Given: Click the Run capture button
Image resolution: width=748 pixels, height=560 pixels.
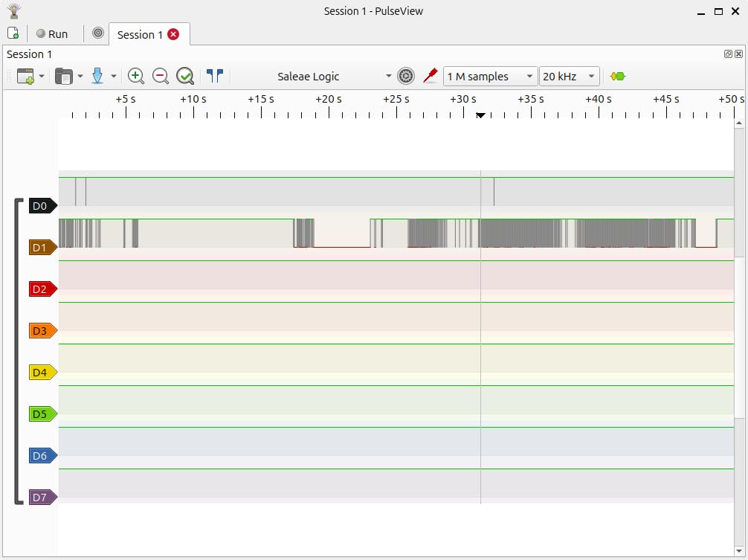Looking at the screenshot, I should 53,34.
